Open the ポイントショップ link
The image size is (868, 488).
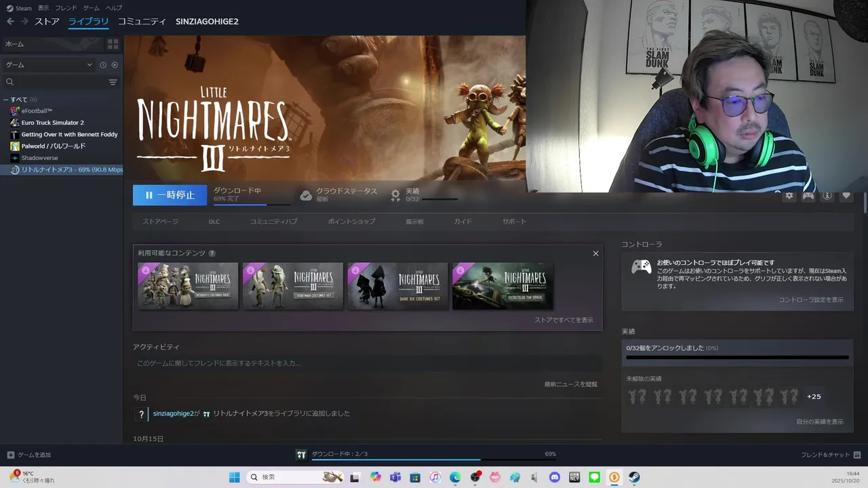[351, 222]
